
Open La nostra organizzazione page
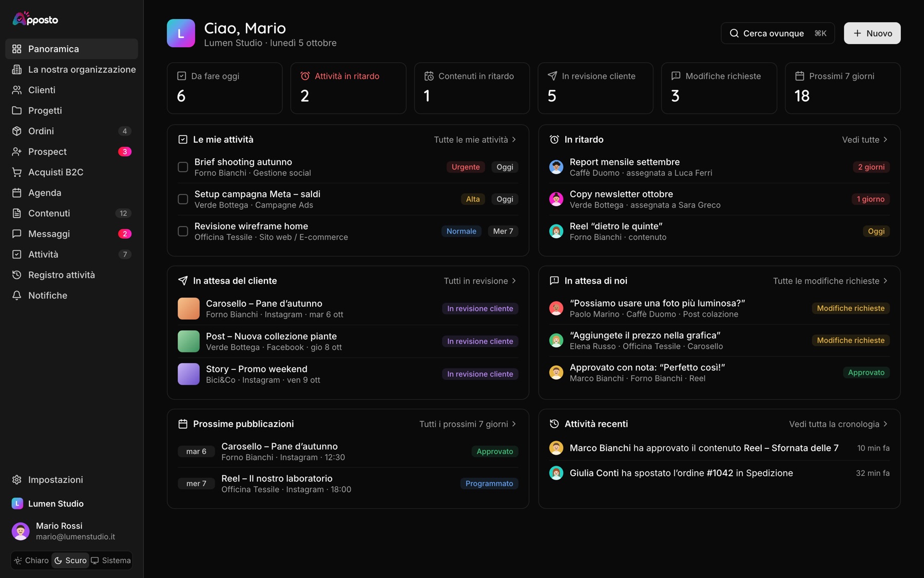pos(71,69)
